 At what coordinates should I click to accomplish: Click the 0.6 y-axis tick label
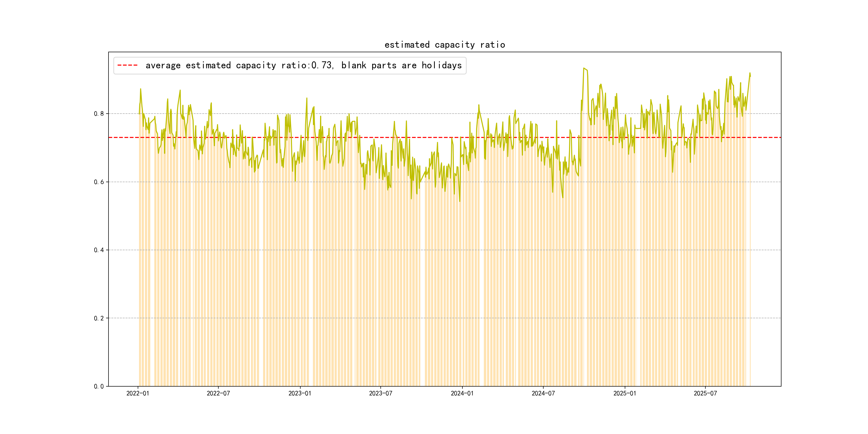pyautogui.click(x=99, y=182)
